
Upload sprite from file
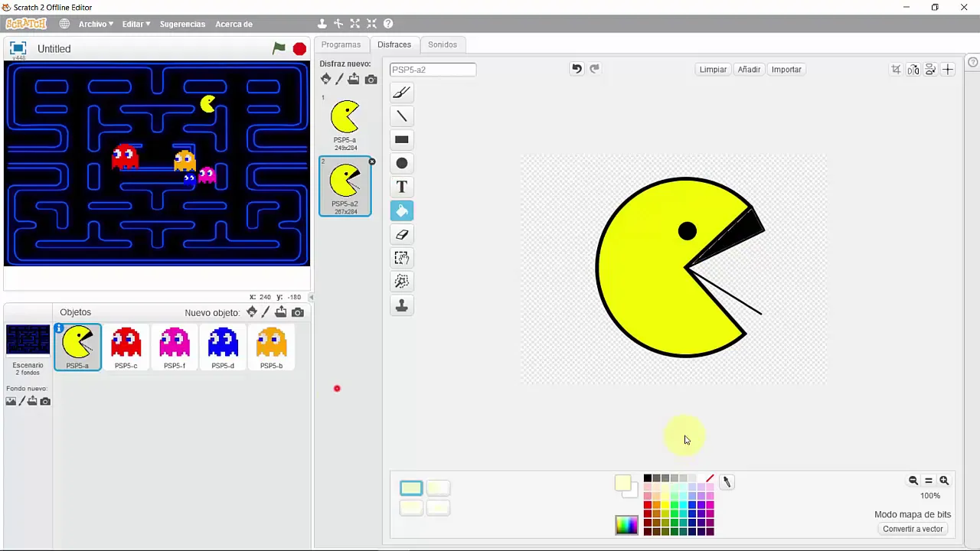coord(281,312)
